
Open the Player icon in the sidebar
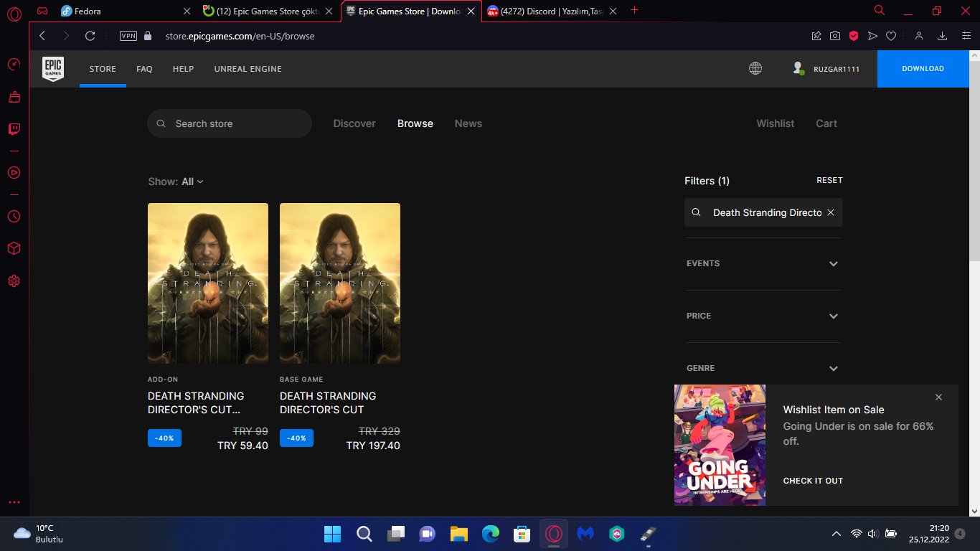pos(14,172)
